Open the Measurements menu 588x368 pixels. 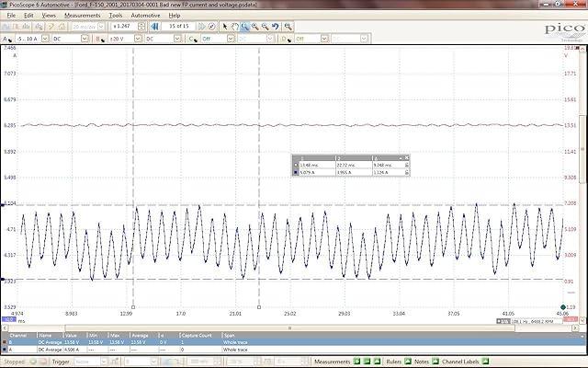tap(83, 16)
